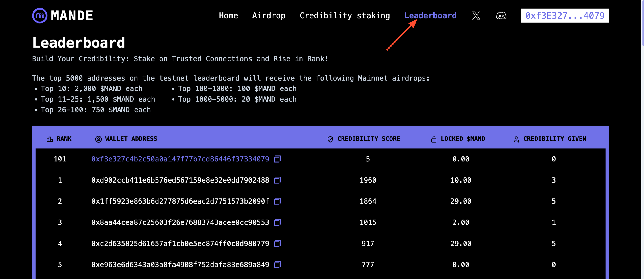Image resolution: width=644 pixels, height=279 pixels.
Task: Click the MANDE brand name
Action: pos(72,16)
